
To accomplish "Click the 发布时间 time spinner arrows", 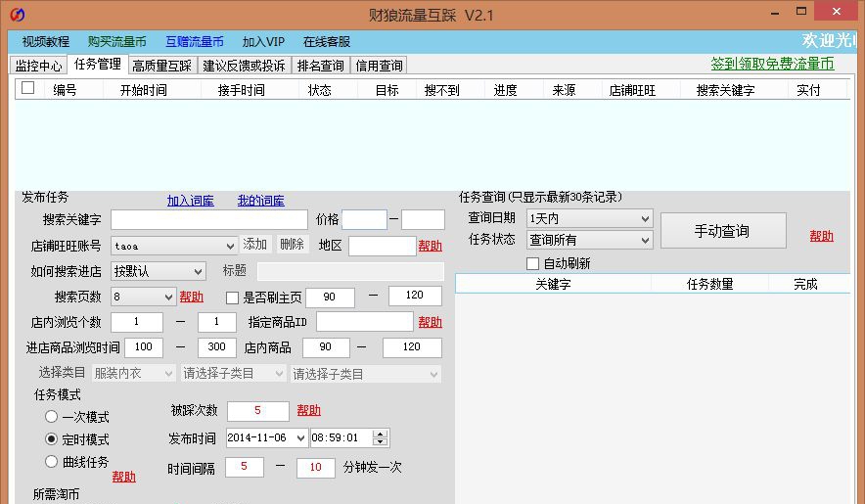I will [x=380, y=437].
